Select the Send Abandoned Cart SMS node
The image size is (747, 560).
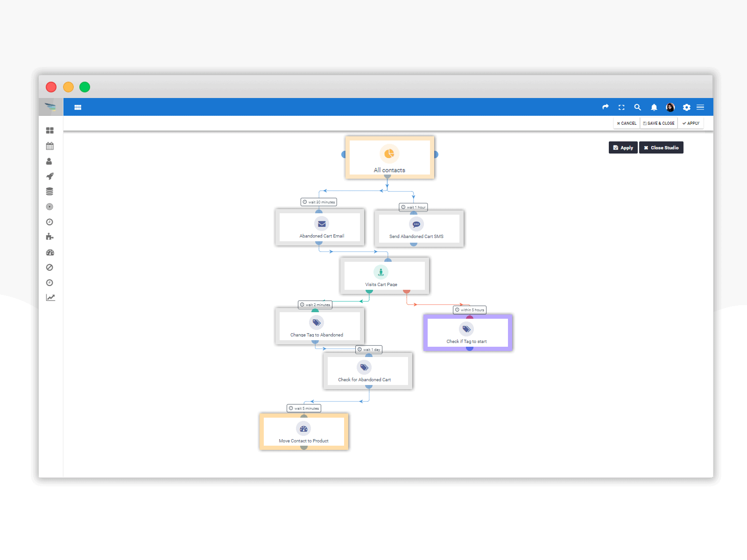(x=419, y=229)
